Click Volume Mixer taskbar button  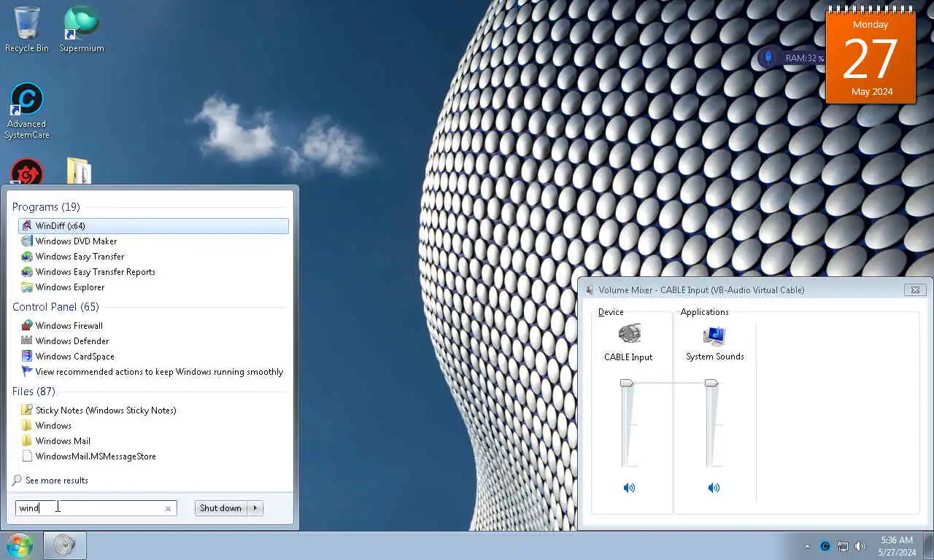click(x=65, y=545)
